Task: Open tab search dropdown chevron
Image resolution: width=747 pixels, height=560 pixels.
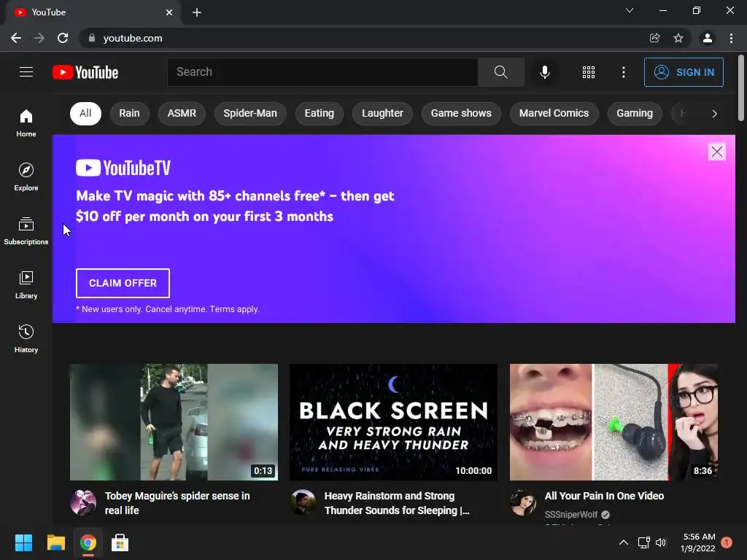Action: click(x=630, y=10)
